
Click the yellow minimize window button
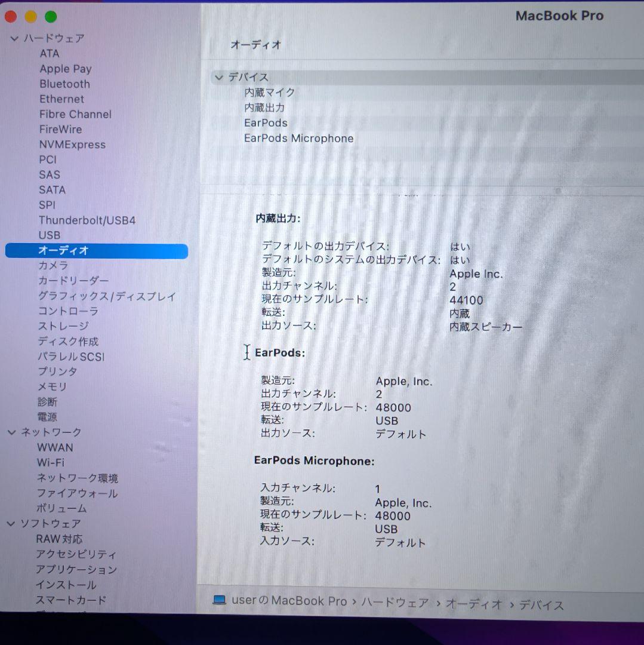point(31,17)
